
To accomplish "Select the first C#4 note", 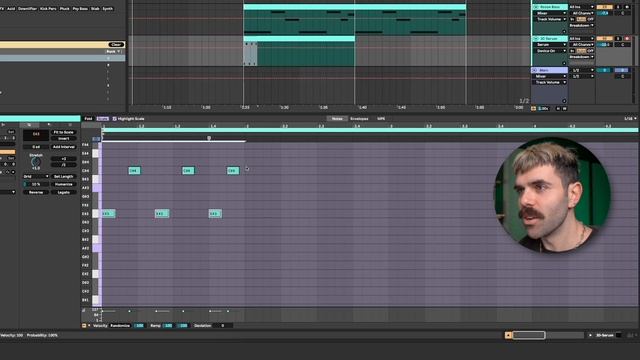I will coord(134,171).
